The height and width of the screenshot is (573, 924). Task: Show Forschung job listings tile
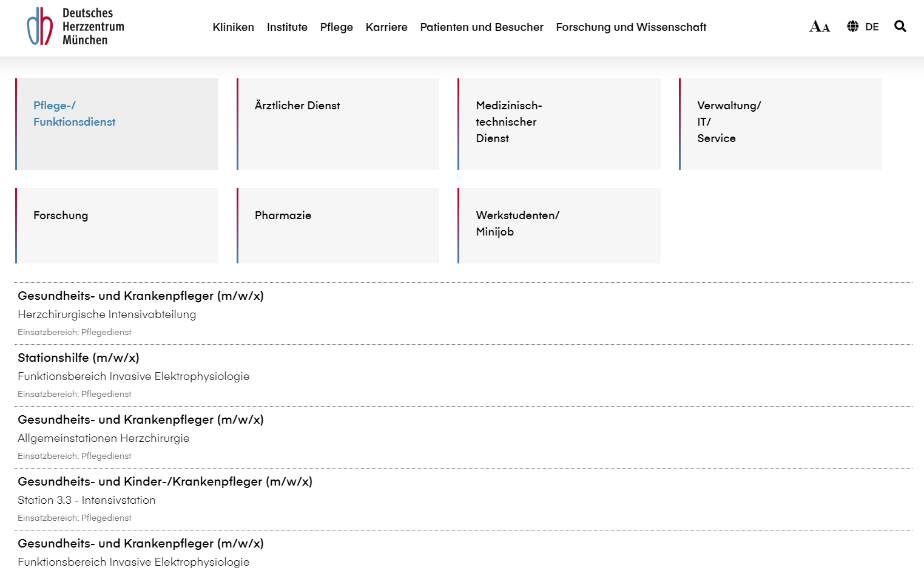point(117,225)
